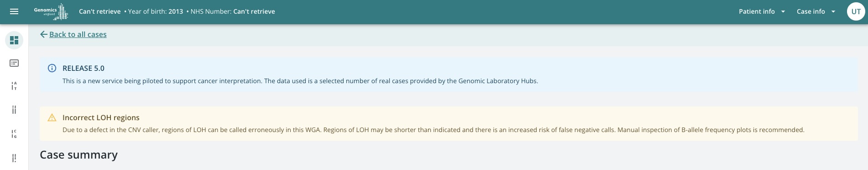Click the arrow next to Case info

833,11
